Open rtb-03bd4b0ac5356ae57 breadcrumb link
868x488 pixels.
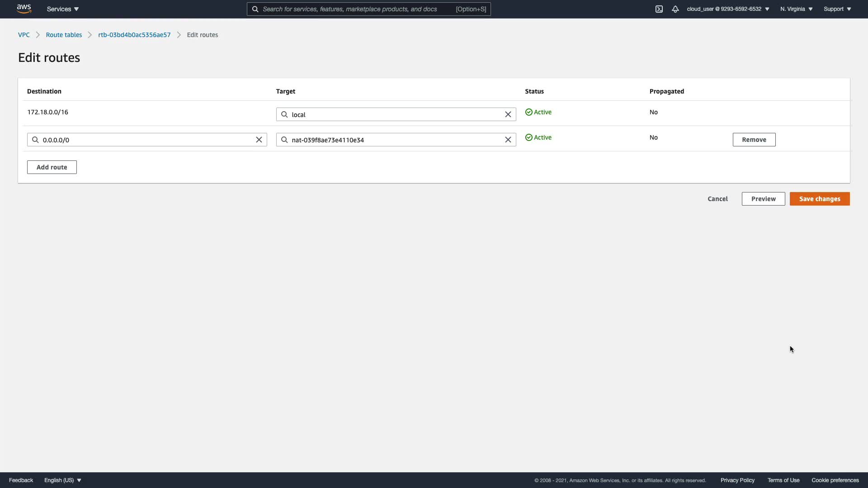(x=134, y=35)
